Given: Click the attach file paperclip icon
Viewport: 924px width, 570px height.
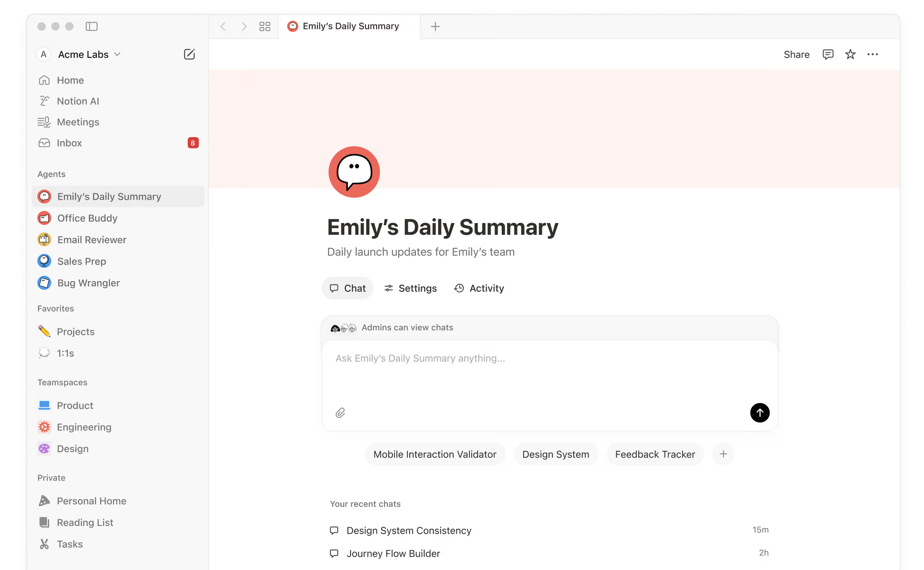Looking at the screenshot, I should (340, 413).
